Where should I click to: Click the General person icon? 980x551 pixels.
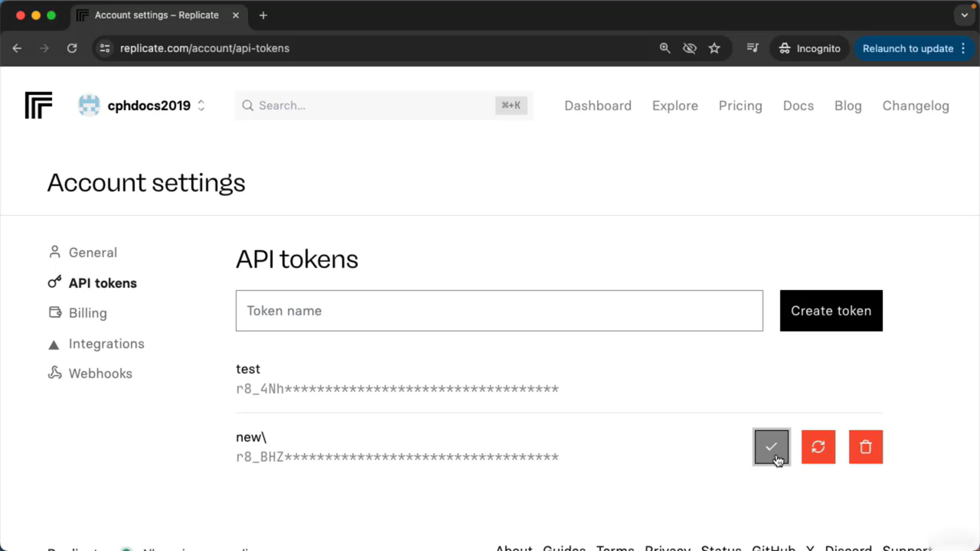(54, 252)
